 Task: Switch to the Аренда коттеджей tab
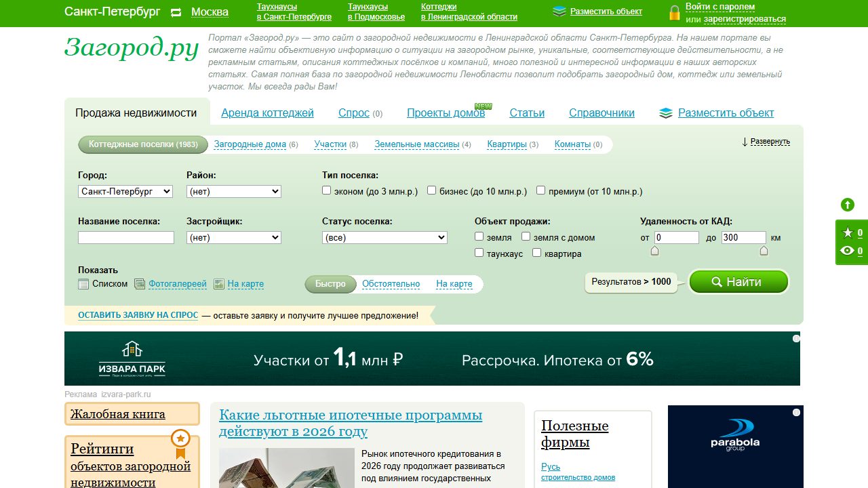267,113
